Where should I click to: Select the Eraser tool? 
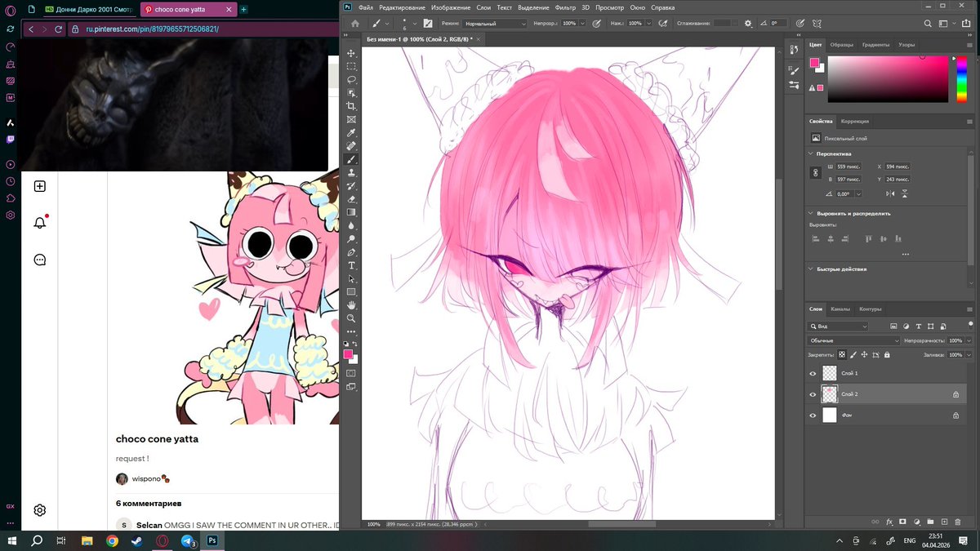(352, 199)
